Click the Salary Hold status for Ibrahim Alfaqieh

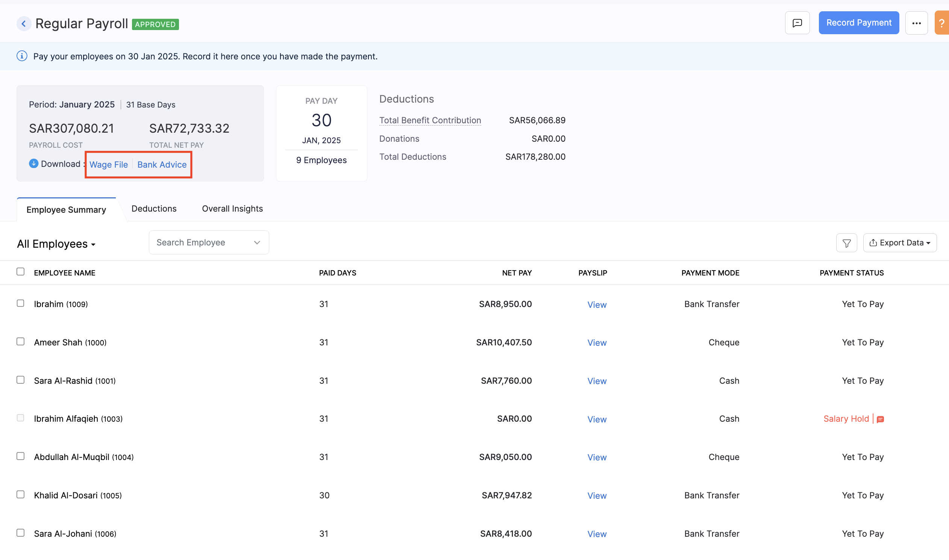pyautogui.click(x=846, y=418)
